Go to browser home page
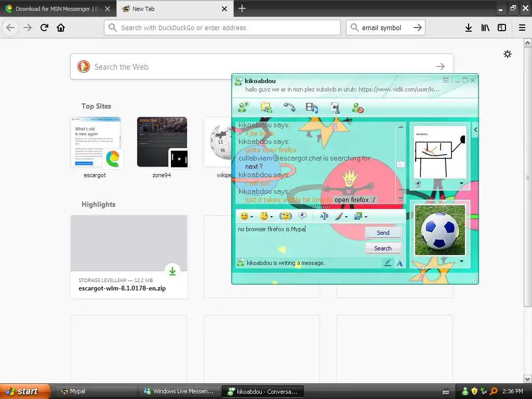 61,28
